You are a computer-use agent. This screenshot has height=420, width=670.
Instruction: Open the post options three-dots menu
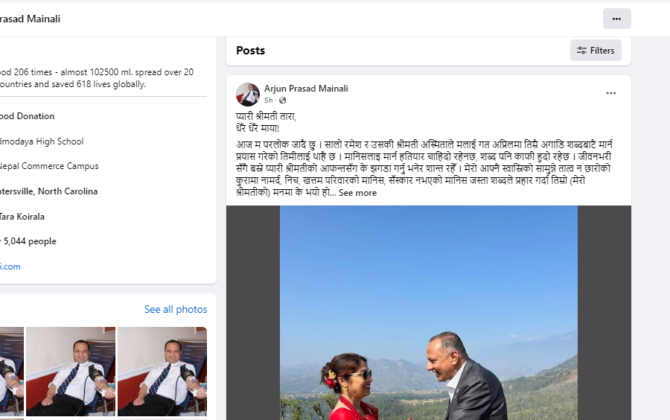click(x=611, y=93)
